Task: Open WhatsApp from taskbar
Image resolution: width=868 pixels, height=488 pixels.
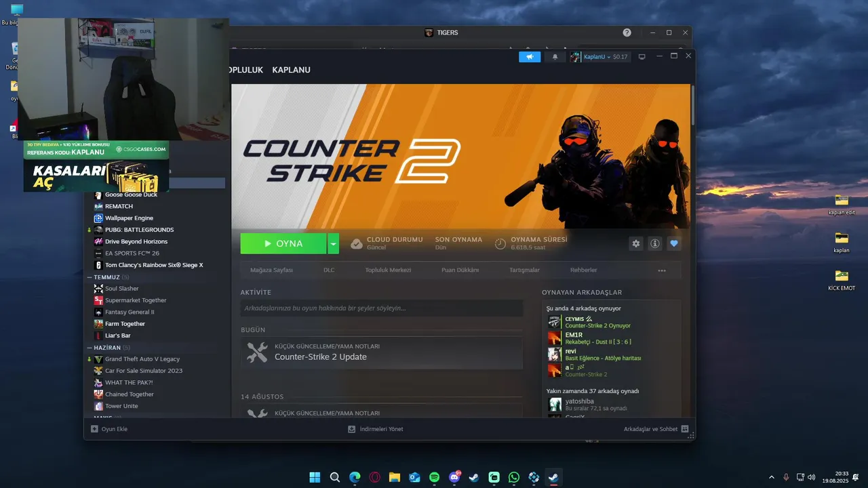Action: 514,477
